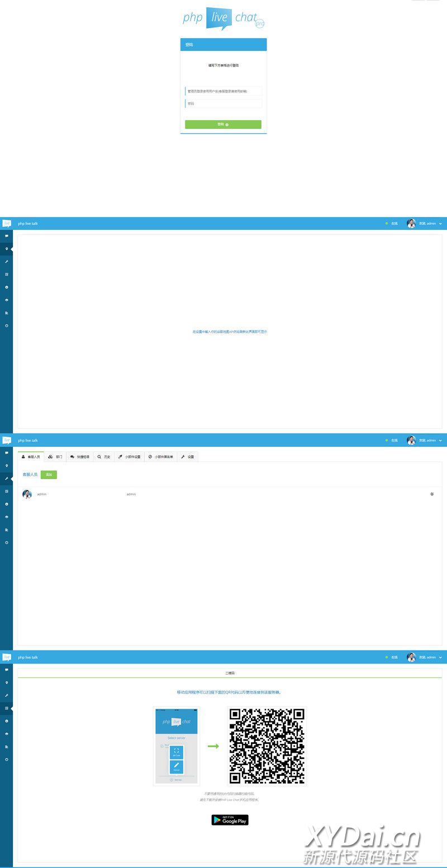Click the large QR code image

(x=267, y=746)
